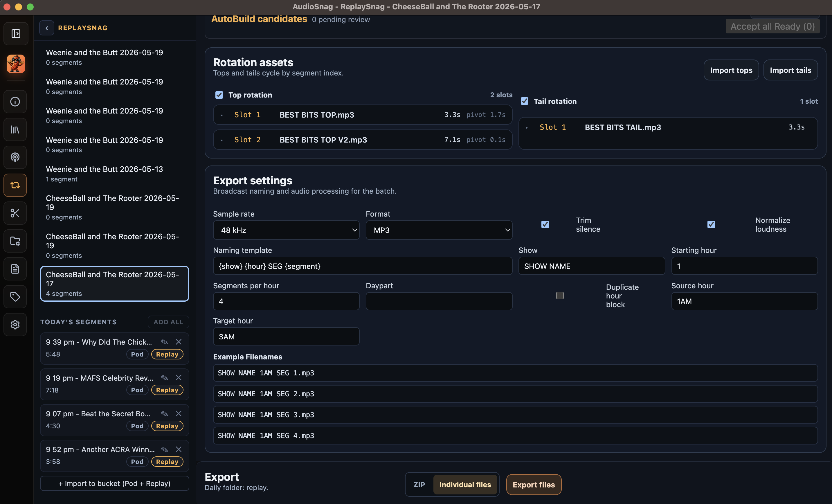Click the Target hour 3AM field
Viewport: 832px width, 504px height.
coord(286,336)
